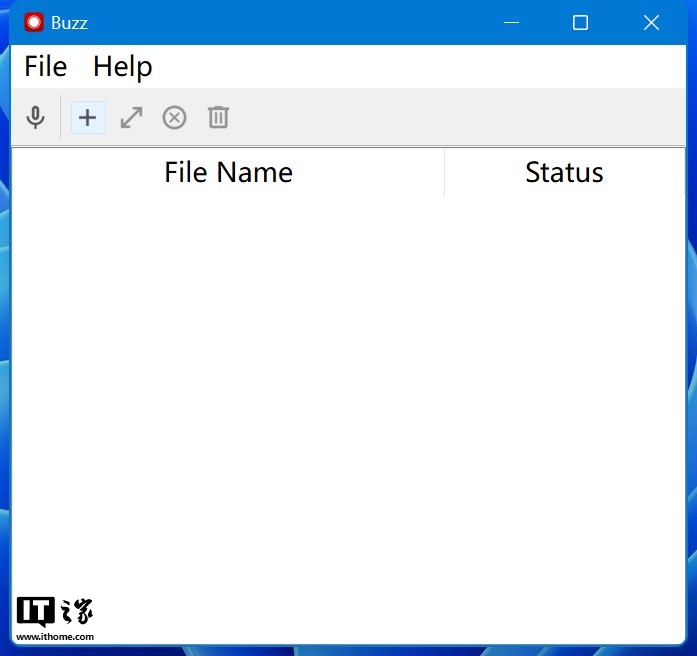Click the trash can delete icon

[218, 118]
